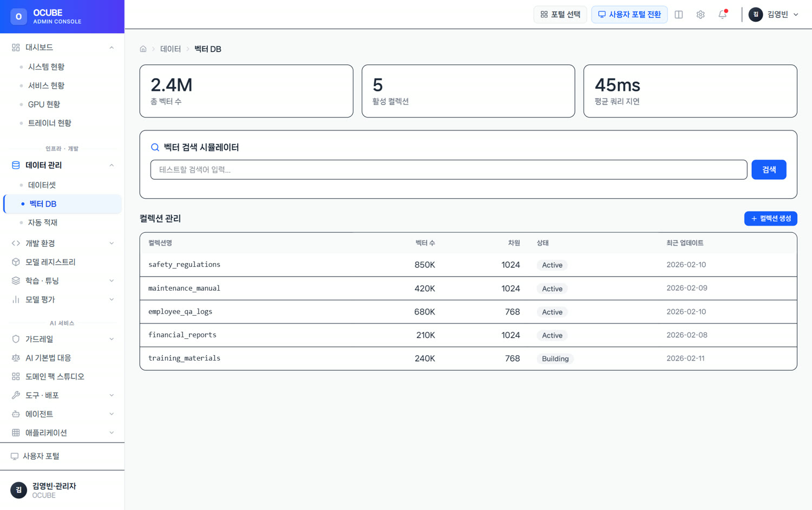
Task: Select the employee_qa_logs collection name
Action: (x=180, y=312)
